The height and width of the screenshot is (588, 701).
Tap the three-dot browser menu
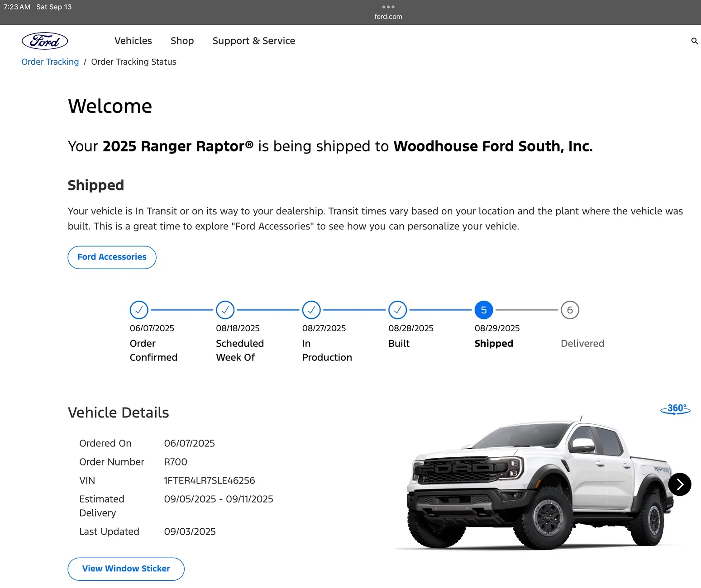[388, 7]
